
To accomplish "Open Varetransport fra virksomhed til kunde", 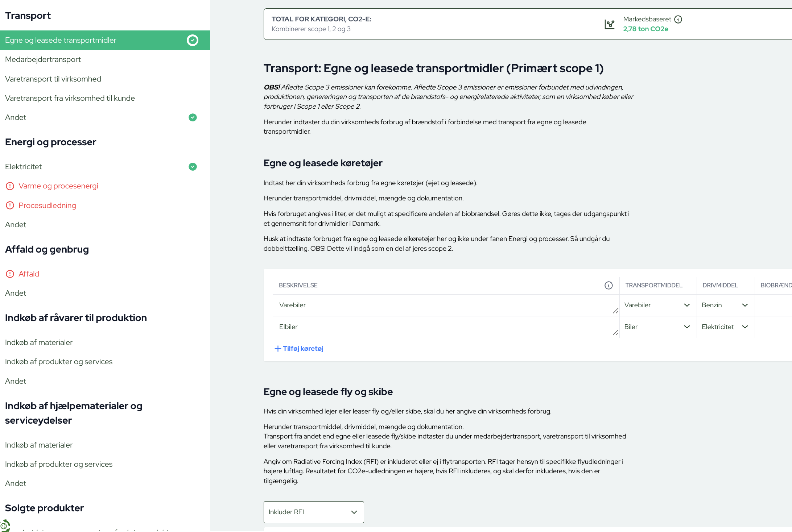I will click(x=70, y=98).
